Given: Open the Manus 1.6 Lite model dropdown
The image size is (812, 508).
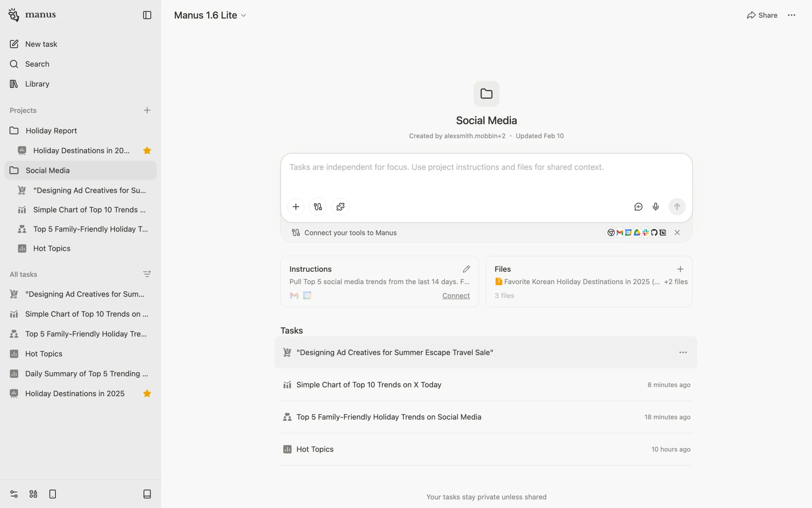Looking at the screenshot, I should point(210,15).
